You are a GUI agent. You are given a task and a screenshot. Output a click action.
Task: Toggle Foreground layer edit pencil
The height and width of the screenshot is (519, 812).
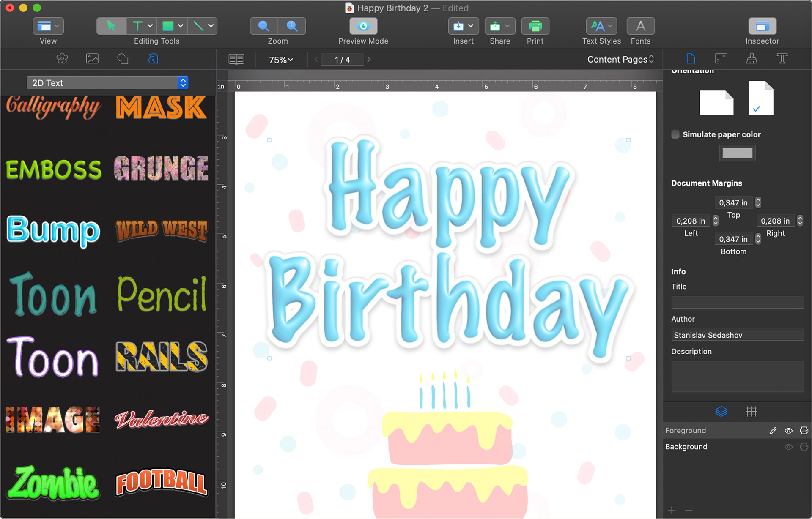[773, 431]
